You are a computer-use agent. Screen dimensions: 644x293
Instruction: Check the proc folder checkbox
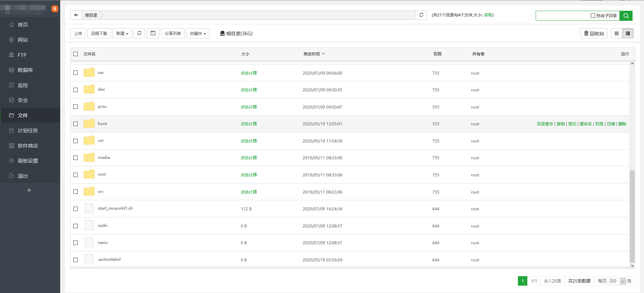point(76,107)
